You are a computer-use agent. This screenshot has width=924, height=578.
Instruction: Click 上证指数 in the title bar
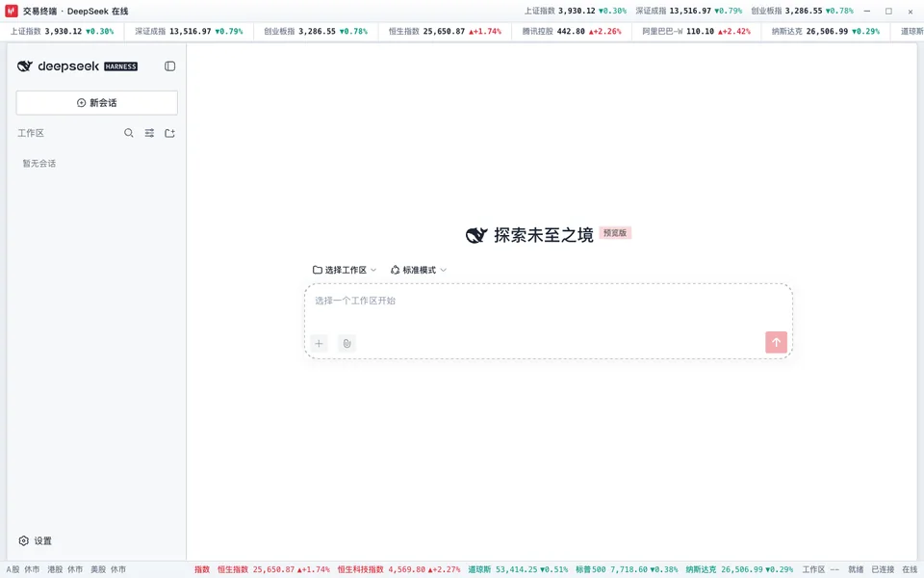click(x=576, y=11)
